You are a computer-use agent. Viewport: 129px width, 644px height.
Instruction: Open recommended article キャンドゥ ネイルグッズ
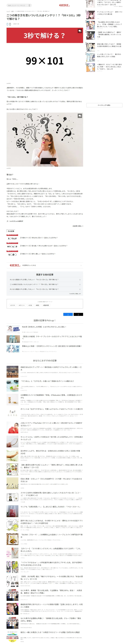click(x=45, y=441)
